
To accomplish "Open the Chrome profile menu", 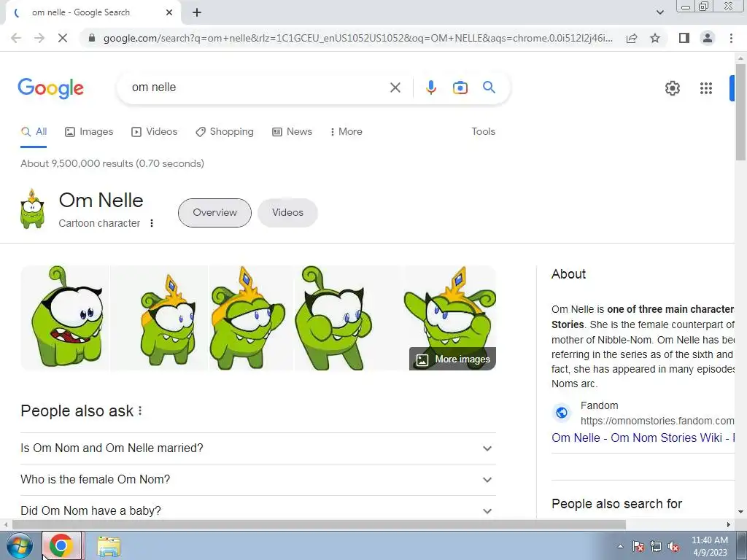I will pyautogui.click(x=708, y=38).
